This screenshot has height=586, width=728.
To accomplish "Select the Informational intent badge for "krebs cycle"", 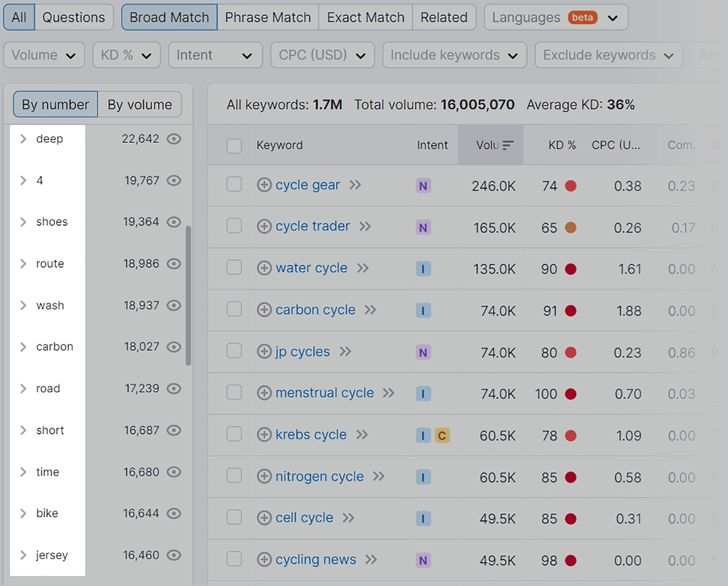I will pos(423,435).
